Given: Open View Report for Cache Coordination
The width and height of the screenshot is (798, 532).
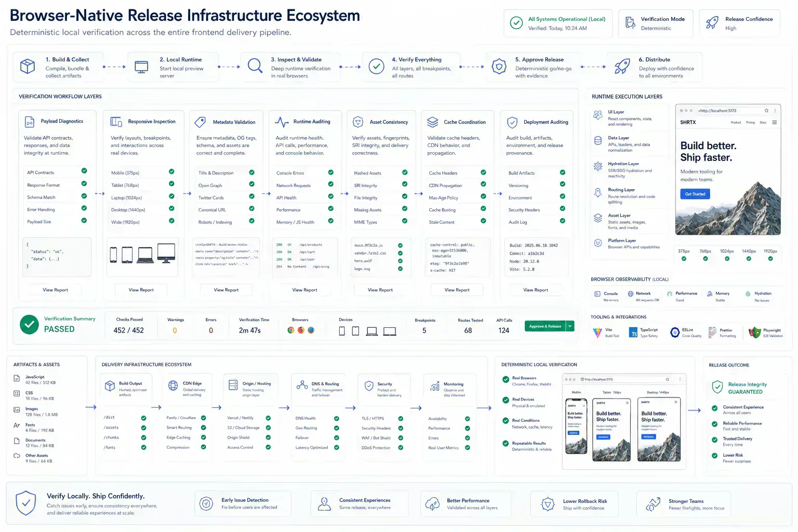Looking at the screenshot, I should point(457,290).
